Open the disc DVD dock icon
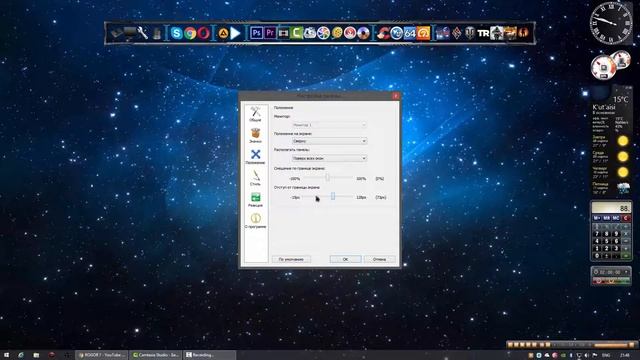640x360 pixels. pyautogui.click(x=363, y=33)
